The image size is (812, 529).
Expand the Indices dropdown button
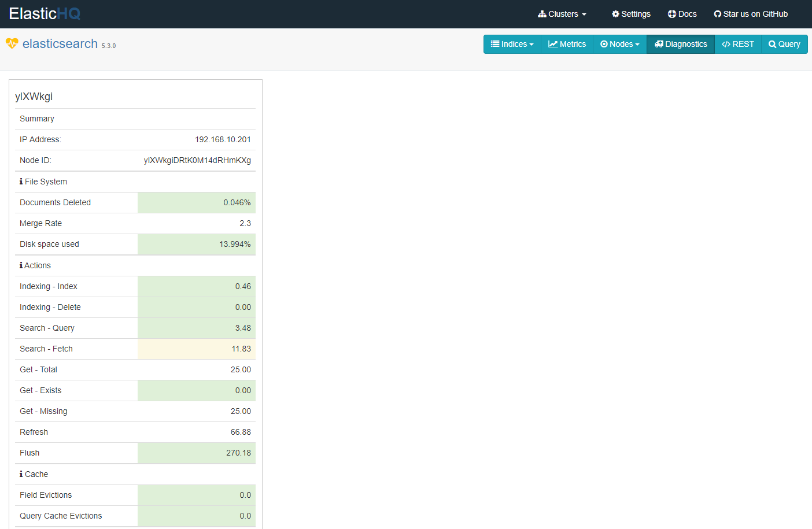(512, 44)
